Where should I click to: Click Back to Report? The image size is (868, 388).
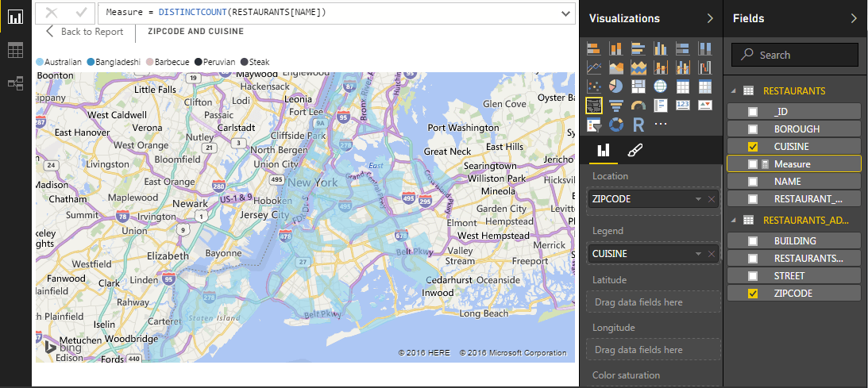click(84, 32)
